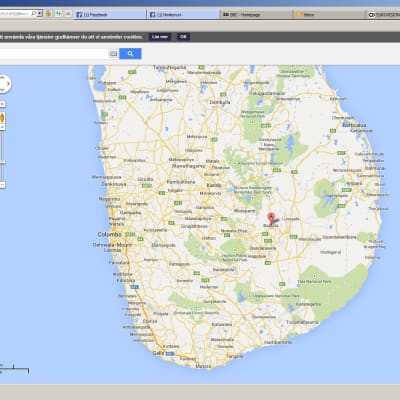
Task: Click the Colombo city label
Action: [x=109, y=234]
